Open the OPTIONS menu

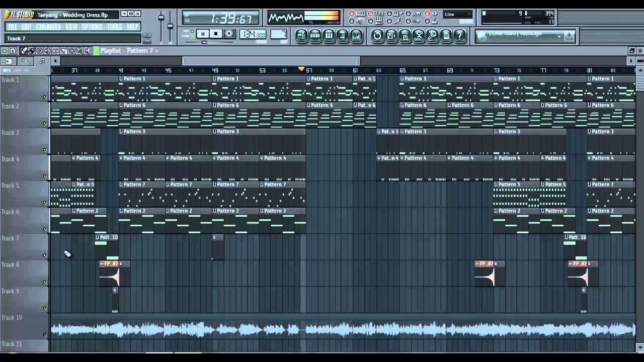tap(92, 27)
